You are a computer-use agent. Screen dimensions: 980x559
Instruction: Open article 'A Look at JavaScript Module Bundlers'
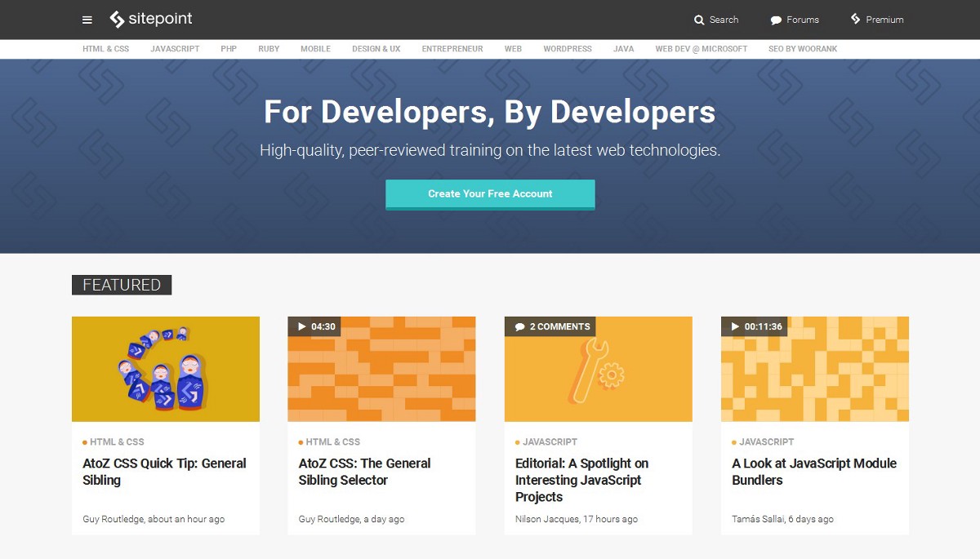tap(813, 472)
